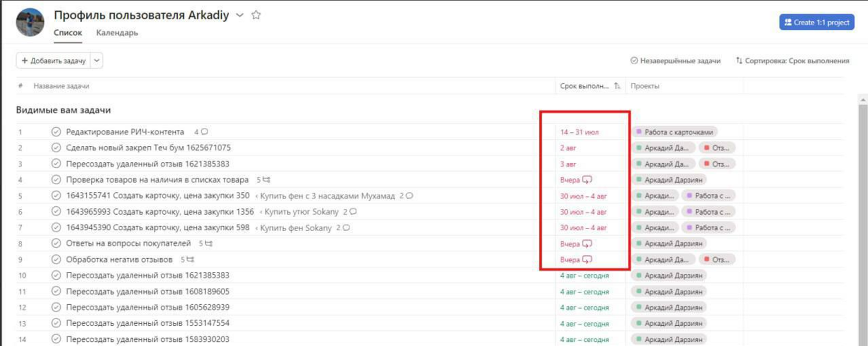868x346 pixels.
Task: Open the profile title dropdown chevron
Action: [x=240, y=16]
